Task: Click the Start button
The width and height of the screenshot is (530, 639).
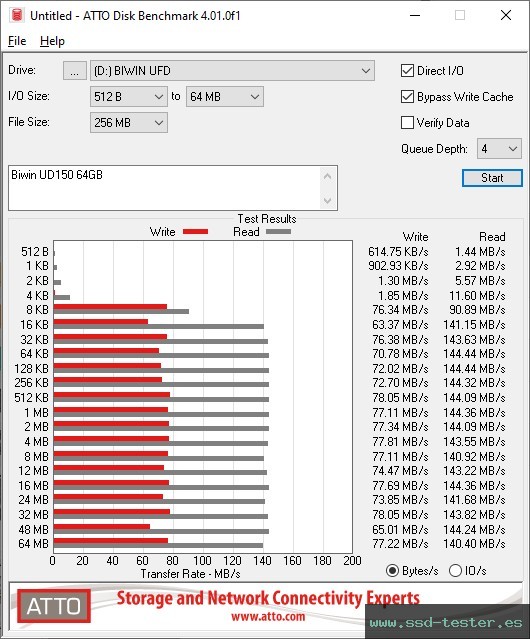Action: [x=492, y=178]
